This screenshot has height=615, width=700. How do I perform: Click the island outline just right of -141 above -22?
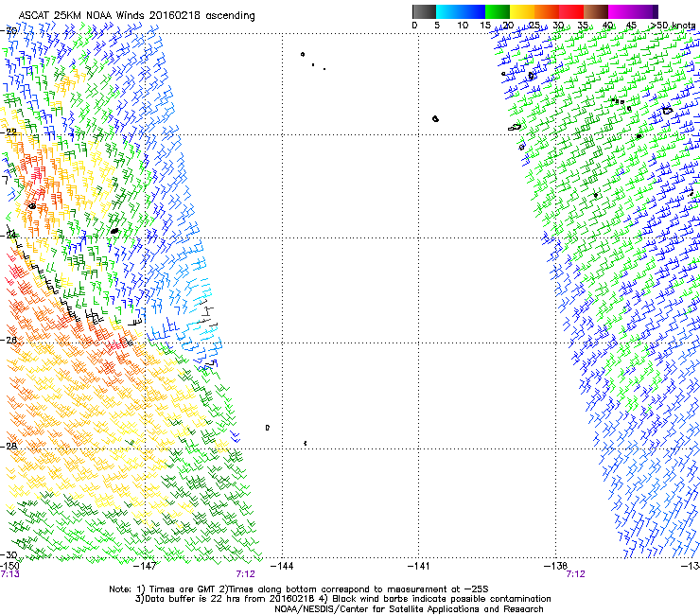pyautogui.click(x=436, y=119)
